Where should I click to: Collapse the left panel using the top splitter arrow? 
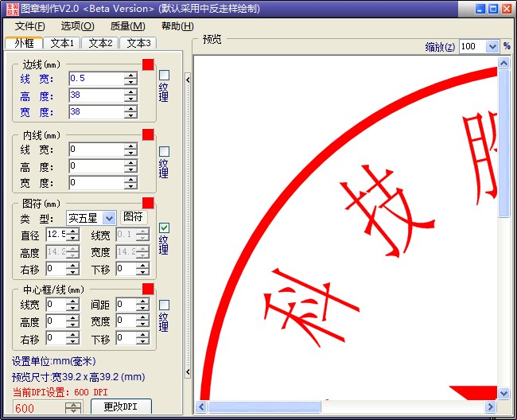click(188, 79)
